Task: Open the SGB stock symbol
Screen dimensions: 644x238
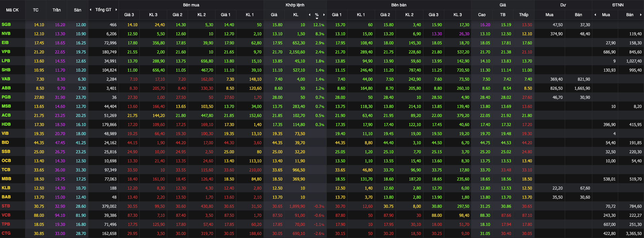Action: coord(6,25)
